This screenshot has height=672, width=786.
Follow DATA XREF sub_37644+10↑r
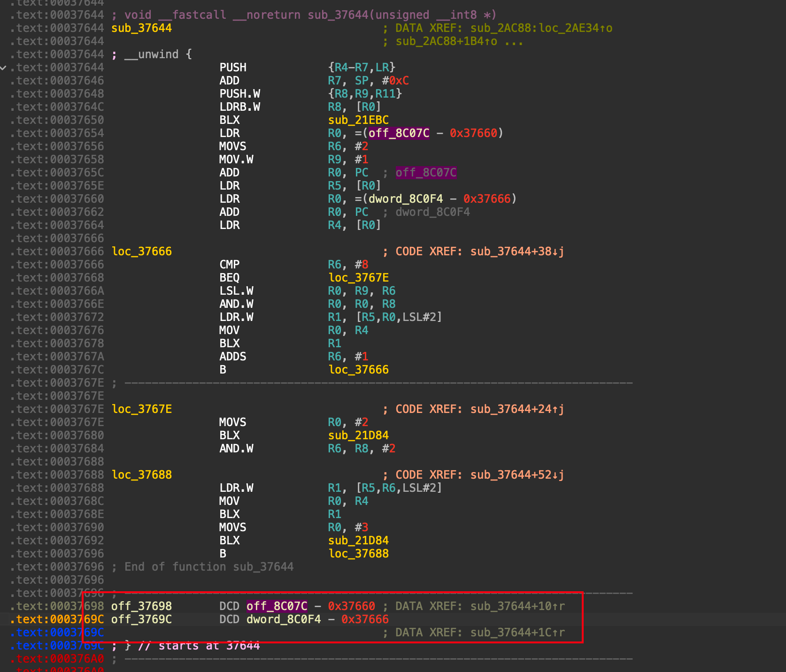pyautogui.click(x=517, y=606)
